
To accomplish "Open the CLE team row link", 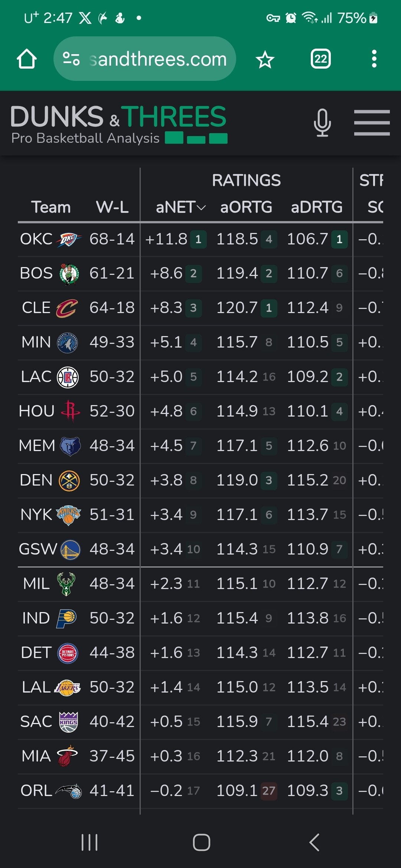I will pos(36,308).
